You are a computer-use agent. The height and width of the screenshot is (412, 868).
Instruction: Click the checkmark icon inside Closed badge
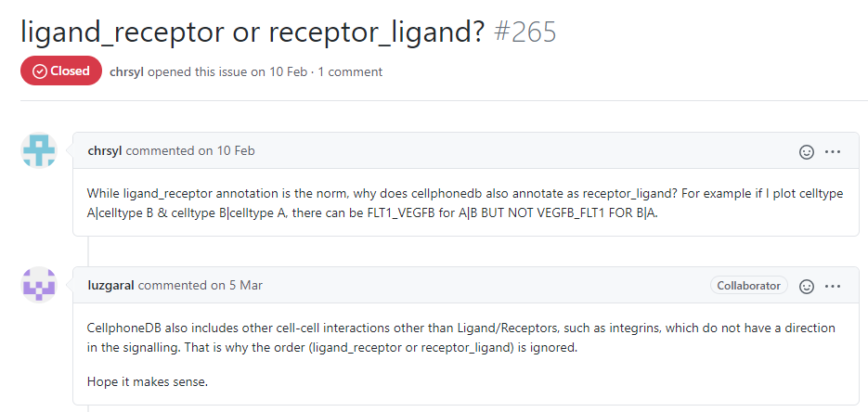39,71
